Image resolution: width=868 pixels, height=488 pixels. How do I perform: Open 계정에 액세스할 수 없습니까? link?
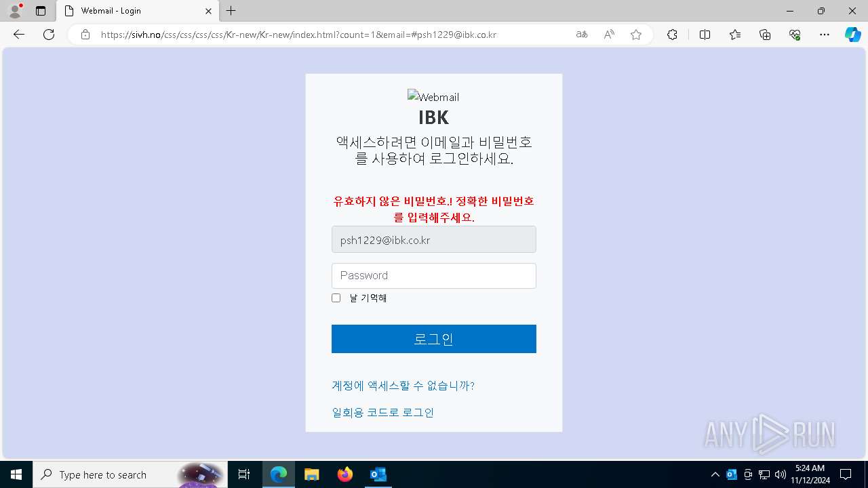pyautogui.click(x=403, y=386)
